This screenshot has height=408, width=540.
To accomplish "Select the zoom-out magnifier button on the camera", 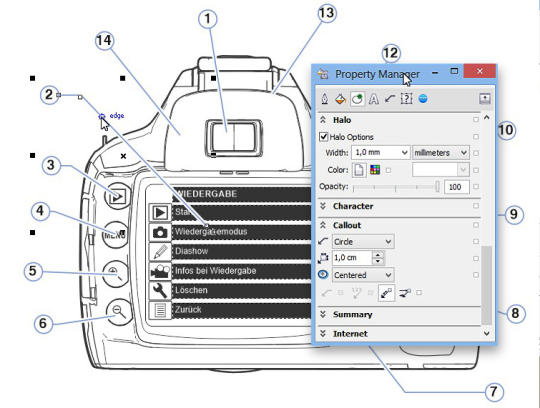I will [120, 312].
